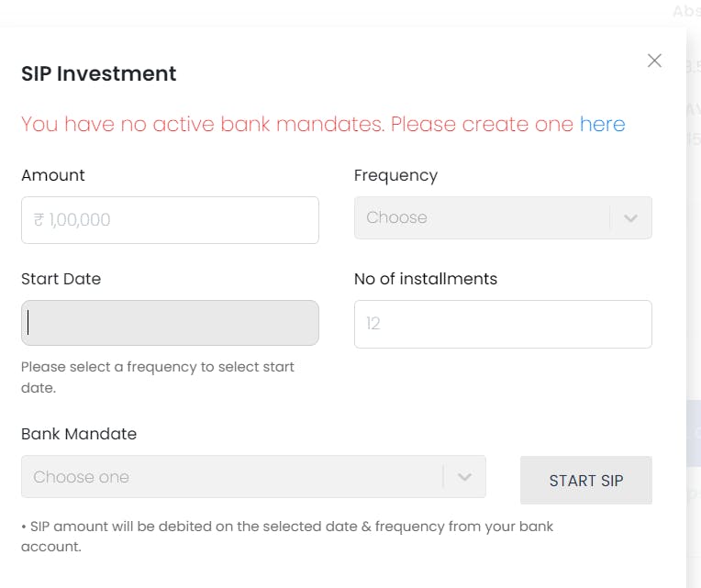The width and height of the screenshot is (701, 588).
Task: Click the Start Date label
Action: click(61, 279)
